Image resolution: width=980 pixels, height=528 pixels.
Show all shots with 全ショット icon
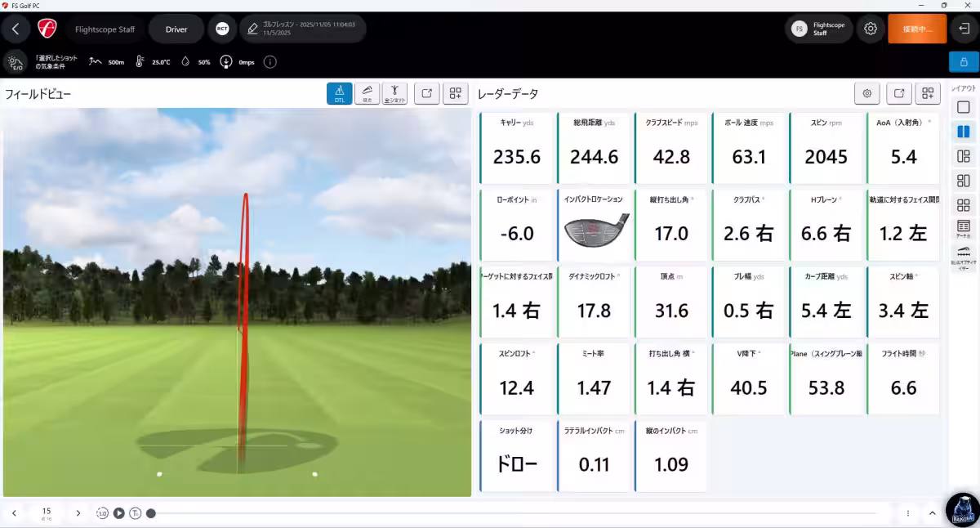pyautogui.click(x=394, y=93)
